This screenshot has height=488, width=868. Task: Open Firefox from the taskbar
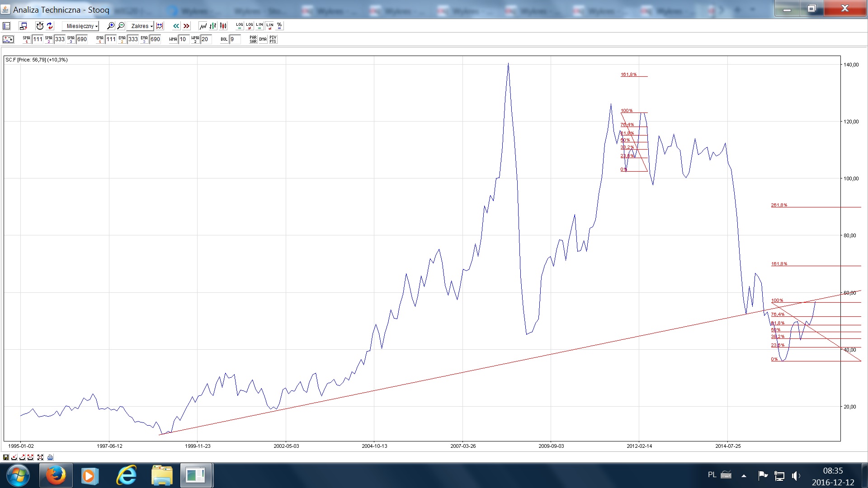[56, 475]
